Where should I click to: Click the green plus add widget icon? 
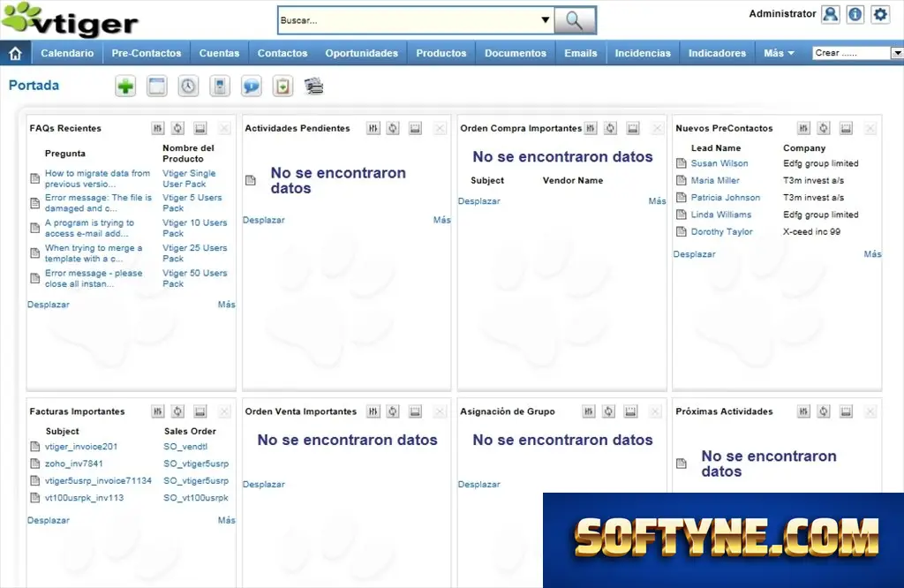pos(125,87)
